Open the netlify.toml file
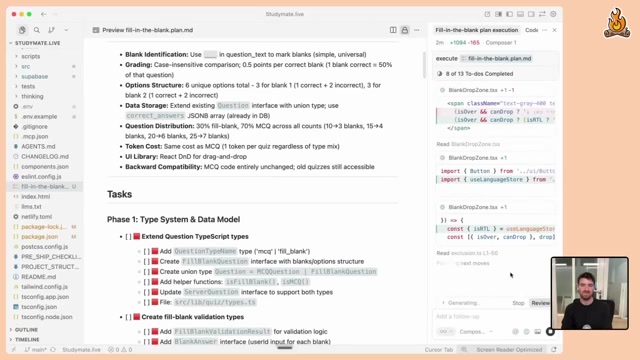 [36, 216]
